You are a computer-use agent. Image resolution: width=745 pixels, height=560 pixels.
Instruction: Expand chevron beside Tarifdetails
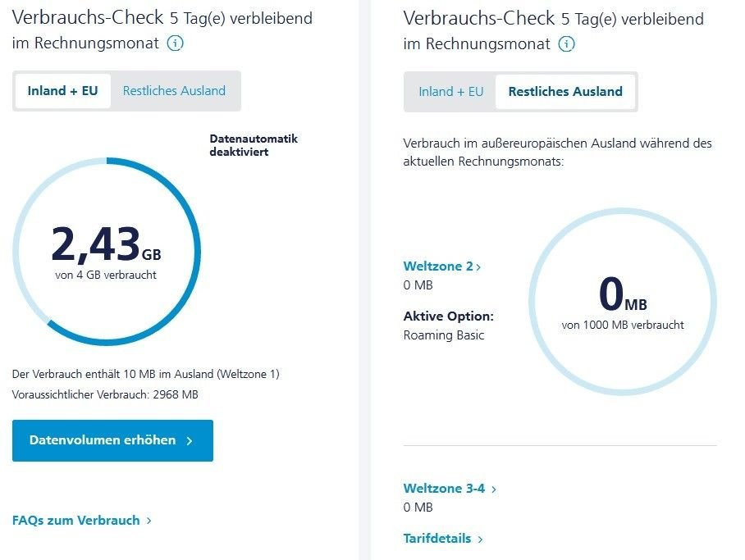[480, 540]
